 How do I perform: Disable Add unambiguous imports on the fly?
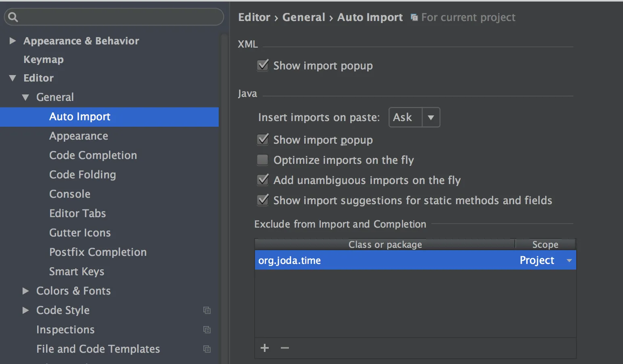(263, 180)
